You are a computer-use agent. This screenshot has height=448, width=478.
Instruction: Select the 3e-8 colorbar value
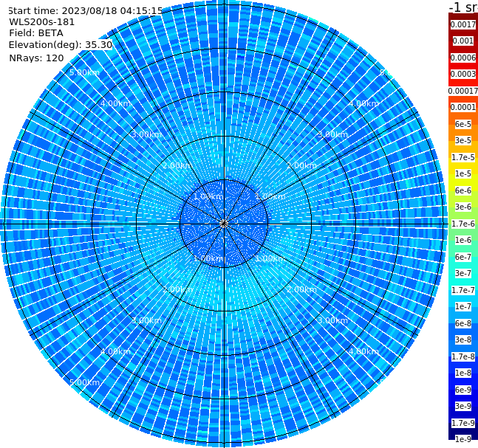[x=463, y=340]
